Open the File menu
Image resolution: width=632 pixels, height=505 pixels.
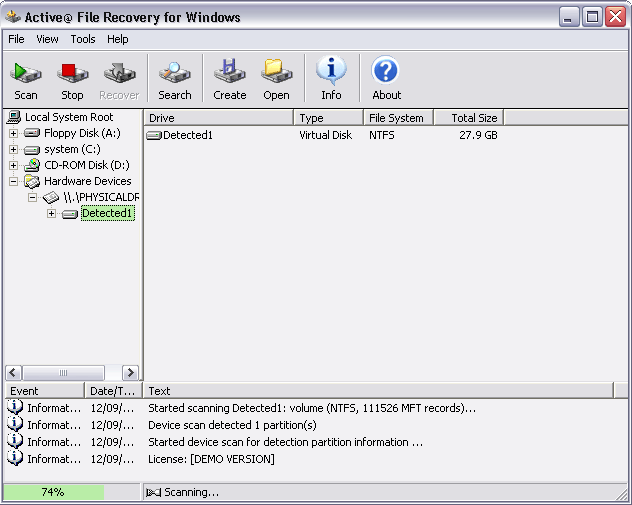click(x=16, y=39)
